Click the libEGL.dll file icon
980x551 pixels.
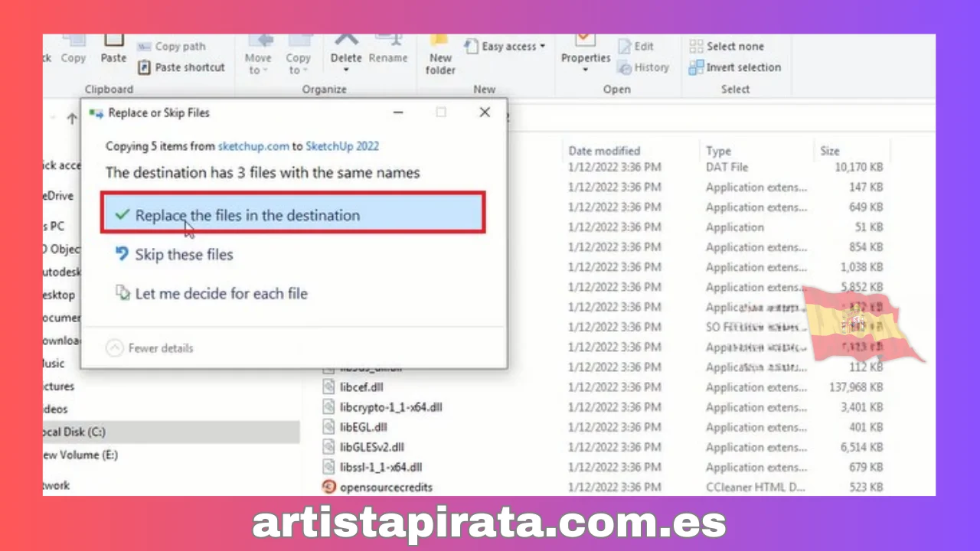click(x=328, y=427)
